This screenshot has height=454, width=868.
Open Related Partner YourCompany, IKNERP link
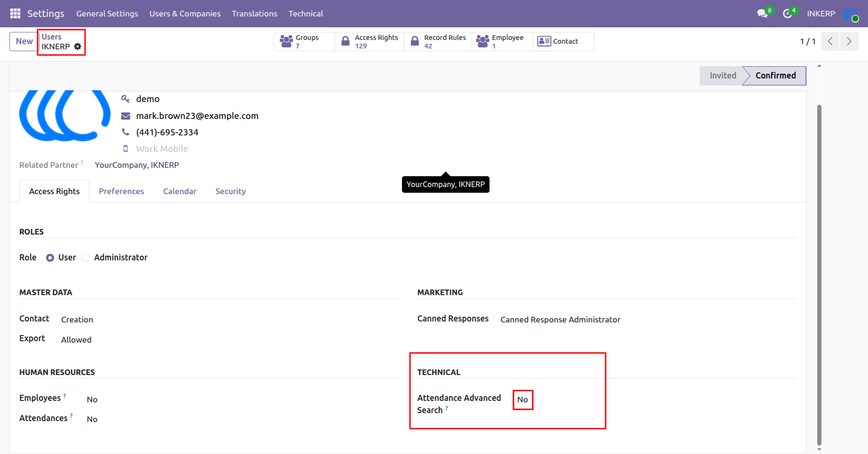coord(137,165)
